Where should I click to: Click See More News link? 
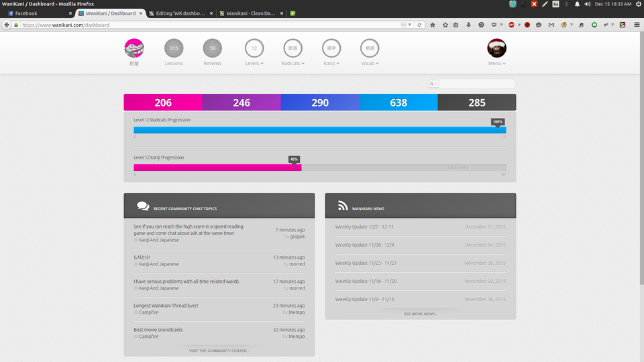(421, 314)
